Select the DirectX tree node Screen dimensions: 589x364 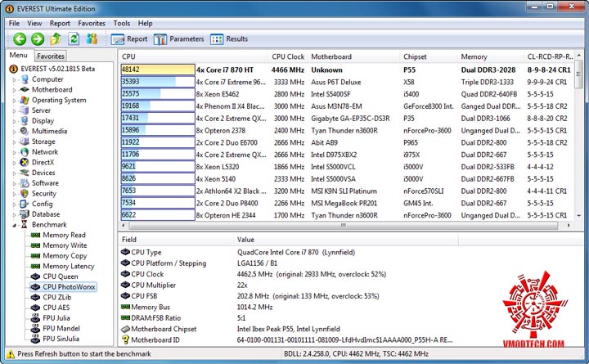[x=43, y=162]
